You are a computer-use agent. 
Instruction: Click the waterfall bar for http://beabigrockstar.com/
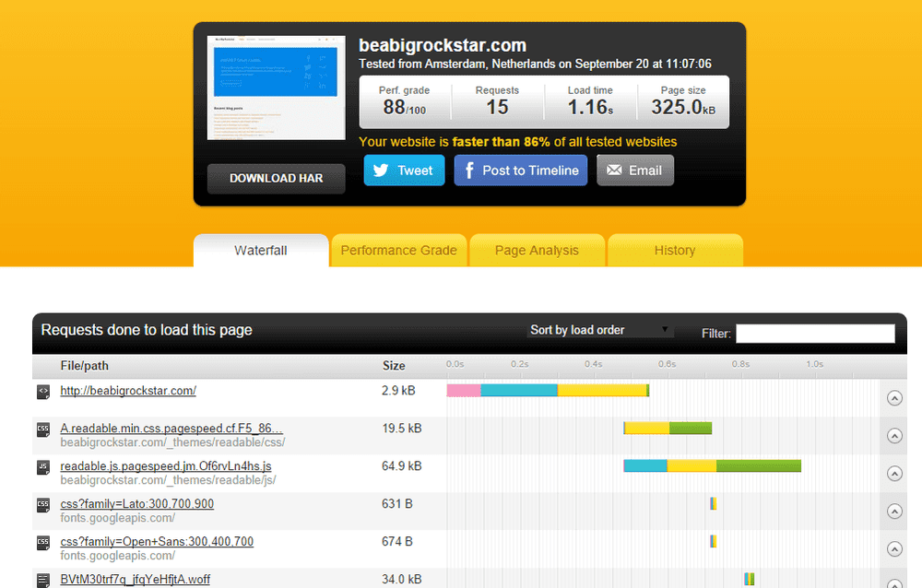tap(548, 391)
